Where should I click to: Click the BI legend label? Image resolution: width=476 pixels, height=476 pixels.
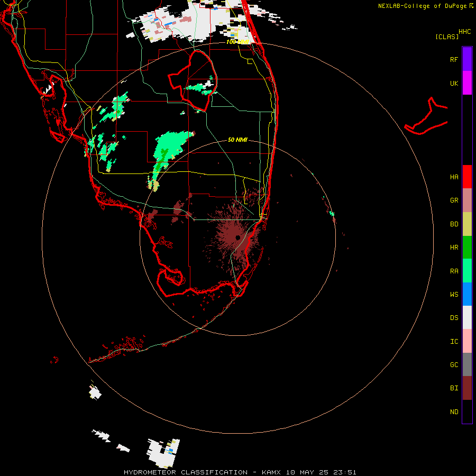click(x=454, y=388)
